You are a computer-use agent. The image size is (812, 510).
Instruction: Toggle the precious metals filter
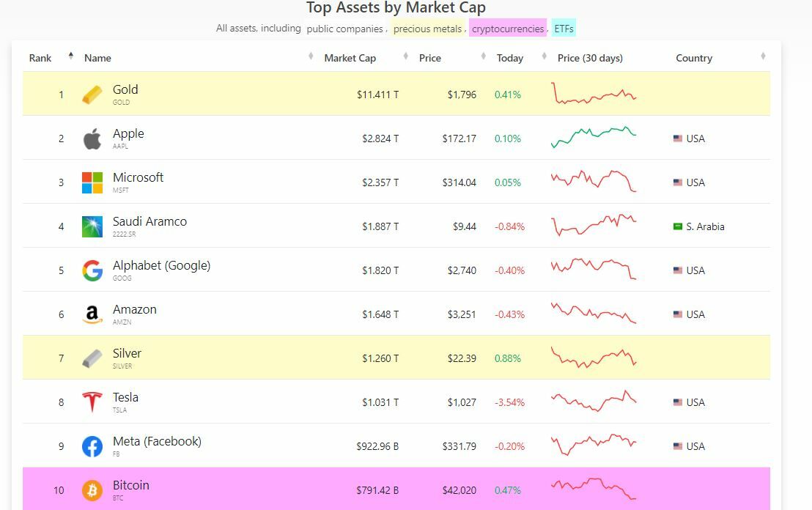pos(427,29)
